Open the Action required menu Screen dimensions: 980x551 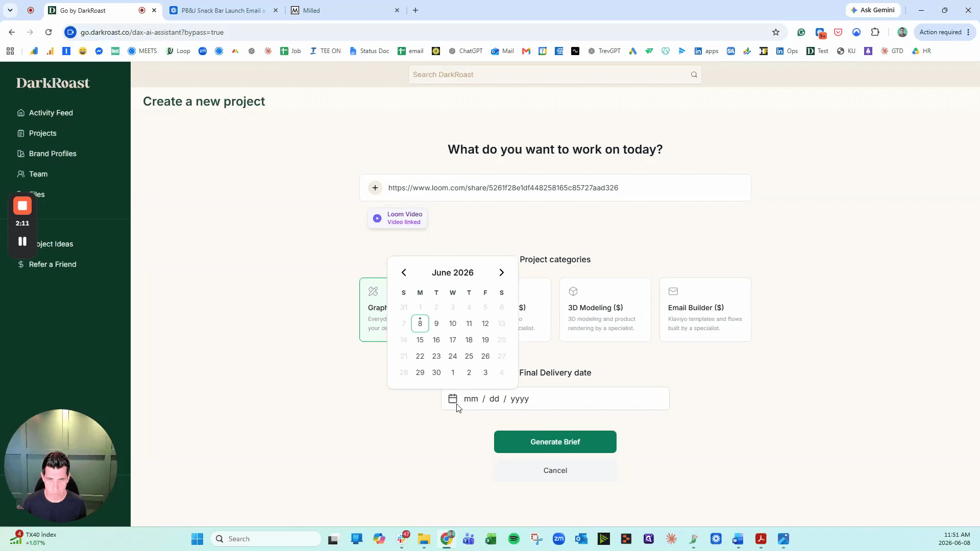[944, 32]
